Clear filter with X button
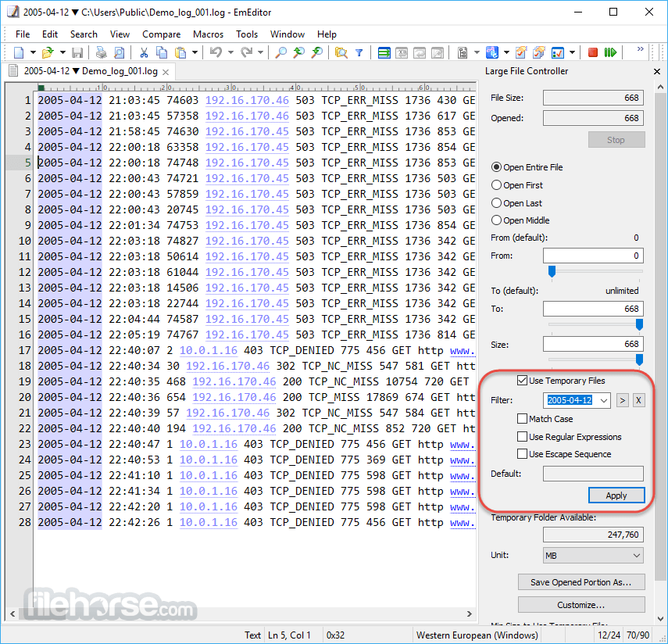Screen dimensions: 668x644 coord(638,400)
